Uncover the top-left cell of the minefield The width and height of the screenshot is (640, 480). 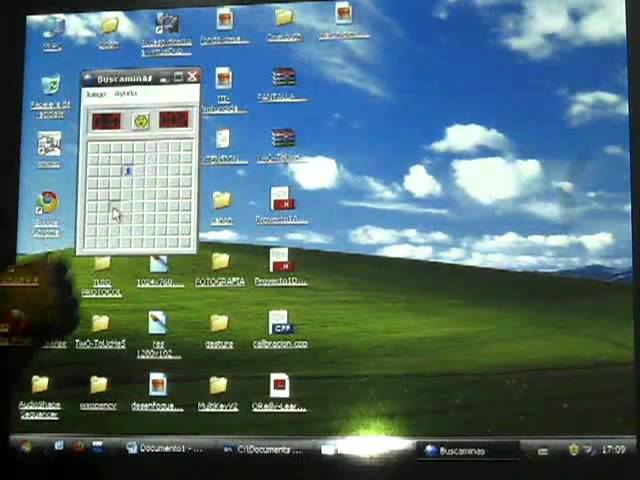coord(93,147)
